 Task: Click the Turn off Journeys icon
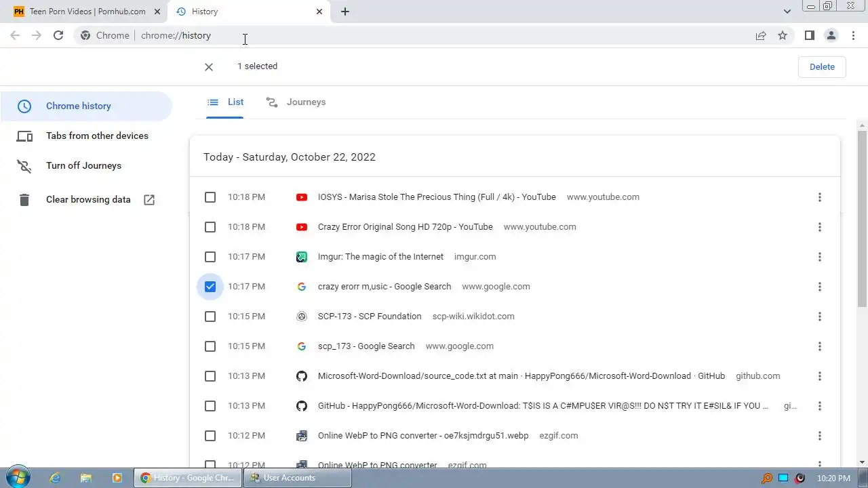tap(24, 165)
